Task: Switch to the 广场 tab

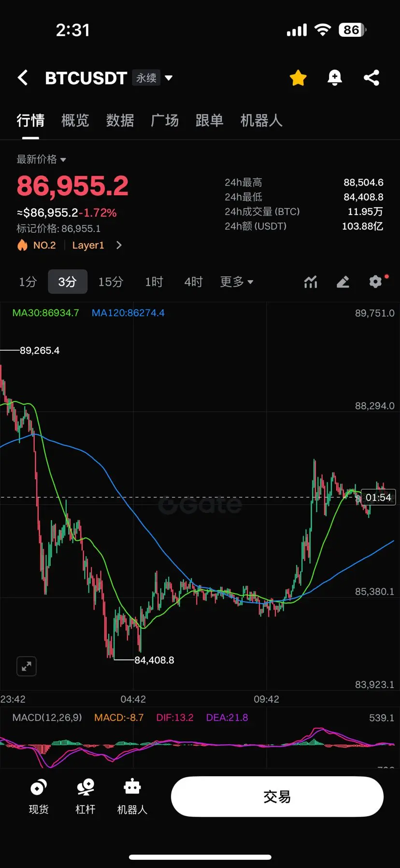Action: [165, 120]
